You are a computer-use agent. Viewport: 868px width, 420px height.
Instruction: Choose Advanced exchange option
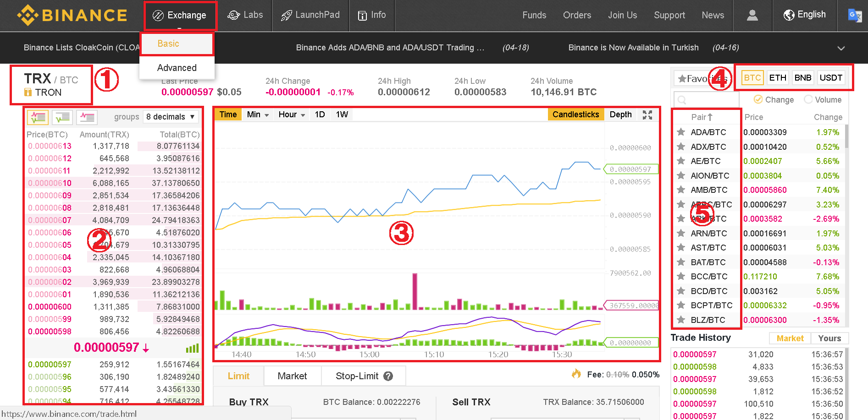point(177,68)
